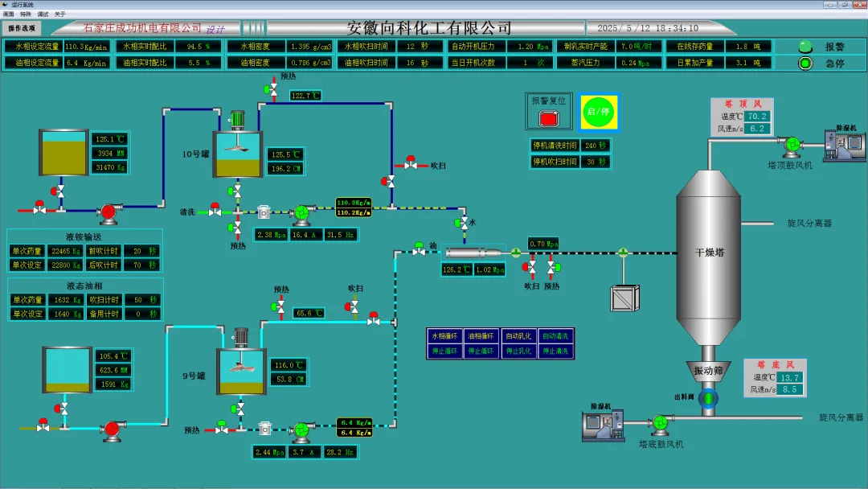Click red pump under the 1591 Kg tank
The height and width of the screenshot is (489, 868).
point(112,429)
